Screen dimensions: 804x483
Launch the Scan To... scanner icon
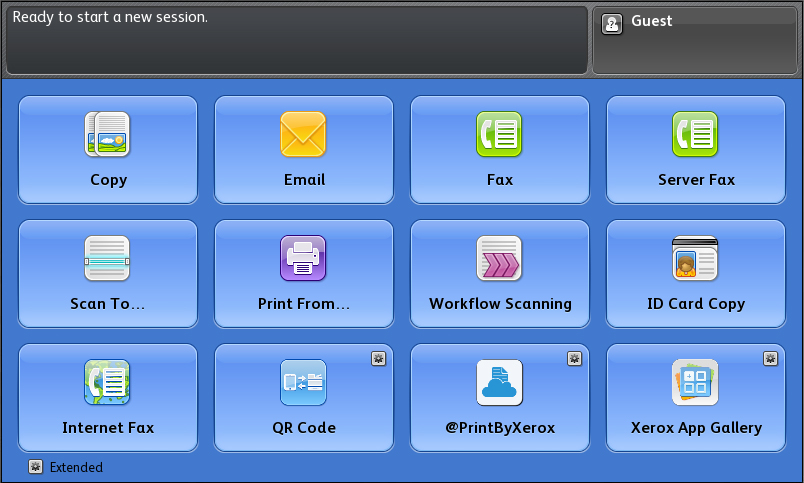(x=108, y=258)
